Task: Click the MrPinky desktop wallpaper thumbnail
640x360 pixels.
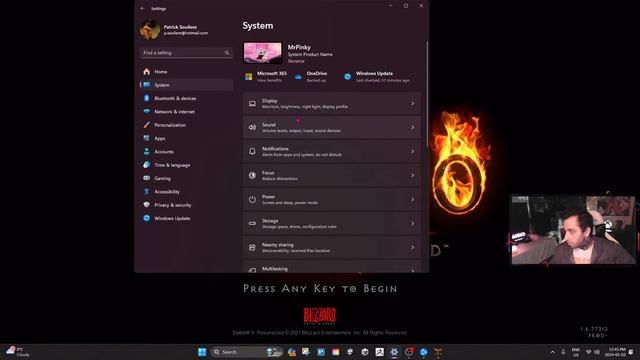Action: coord(262,53)
